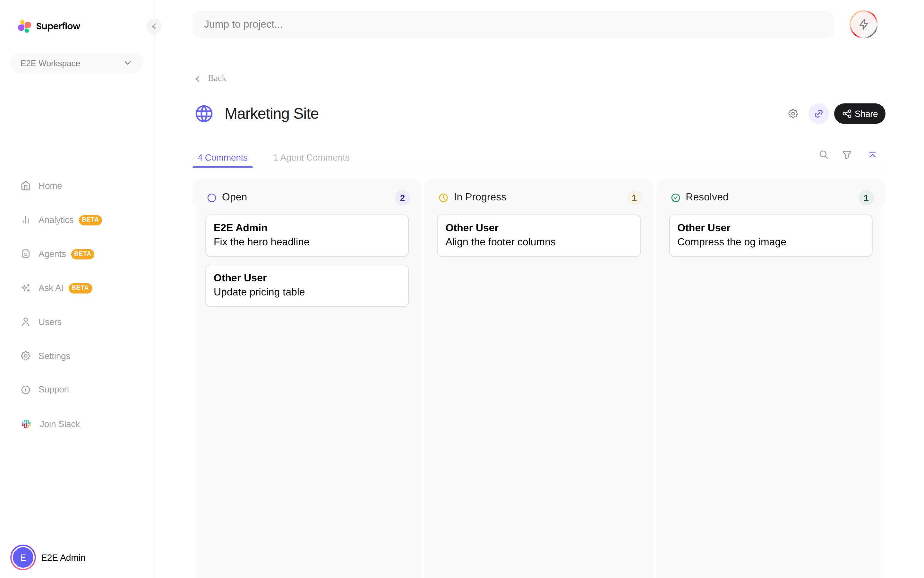
Task: Click the E2E Admin profile name
Action: click(x=63, y=557)
